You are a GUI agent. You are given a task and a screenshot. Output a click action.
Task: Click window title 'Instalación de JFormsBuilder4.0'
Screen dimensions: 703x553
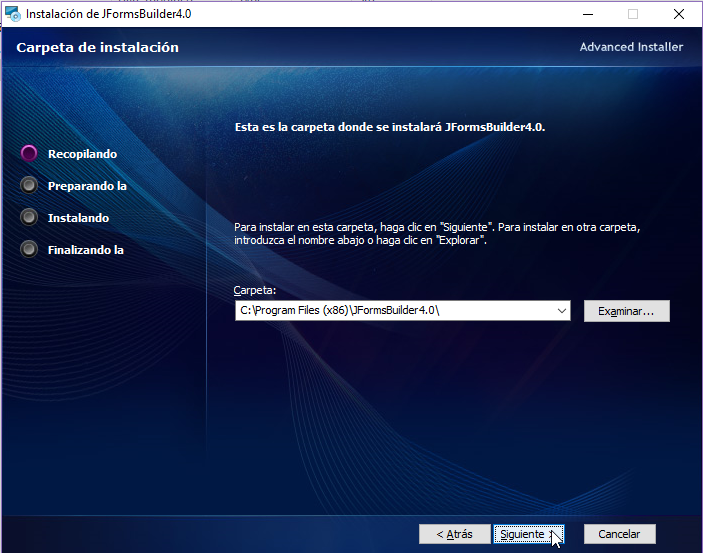pos(108,14)
